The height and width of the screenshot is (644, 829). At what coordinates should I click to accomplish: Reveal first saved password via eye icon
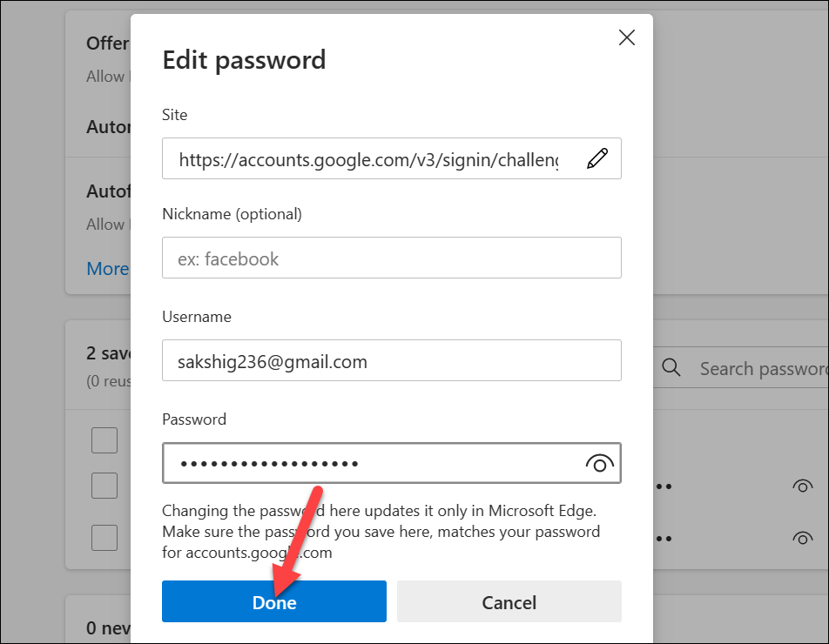pyautogui.click(x=802, y=486)
